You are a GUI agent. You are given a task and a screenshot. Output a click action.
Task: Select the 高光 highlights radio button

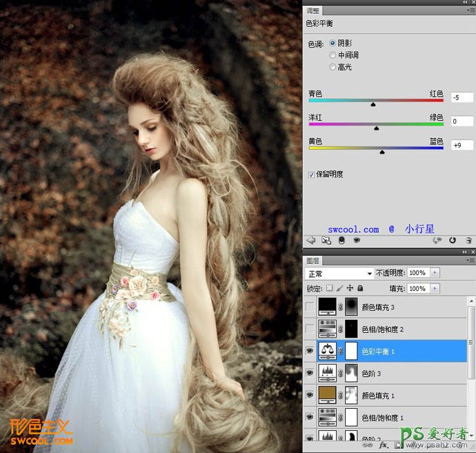point(333,67)
